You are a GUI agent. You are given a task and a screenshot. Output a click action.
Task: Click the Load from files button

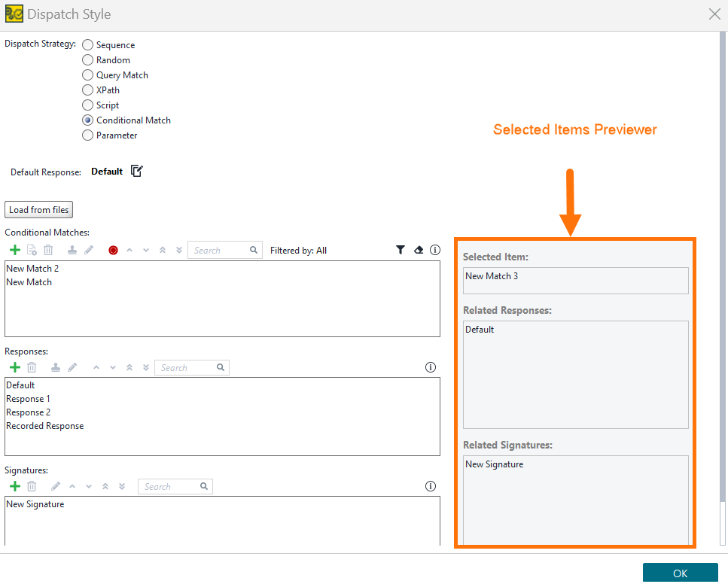click(x=38, y=209)
